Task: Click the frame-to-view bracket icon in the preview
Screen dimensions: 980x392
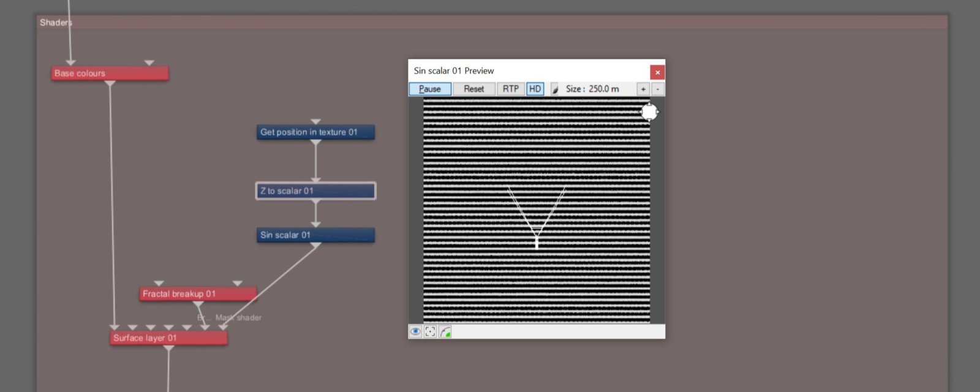Action: 431,331
